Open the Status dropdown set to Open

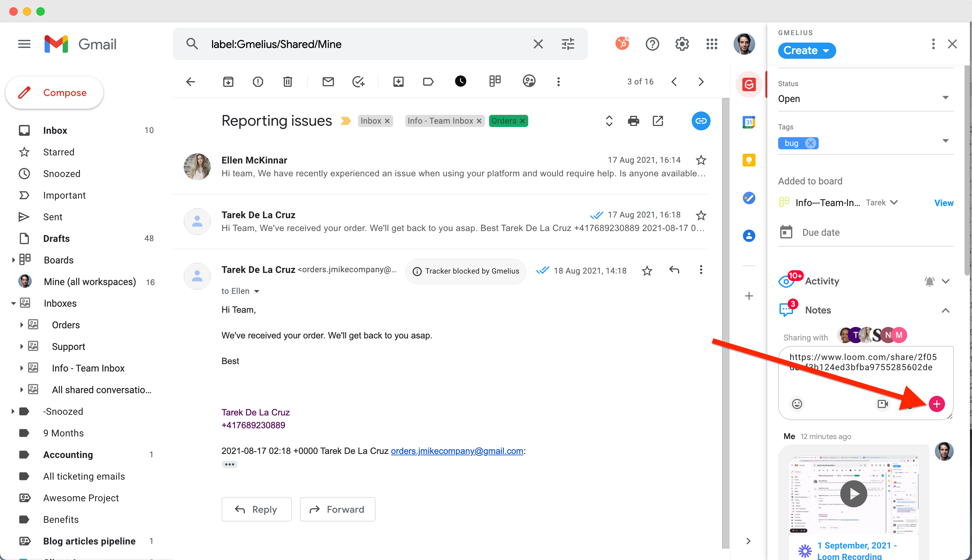pyautogui.click(x=866, y=99)
